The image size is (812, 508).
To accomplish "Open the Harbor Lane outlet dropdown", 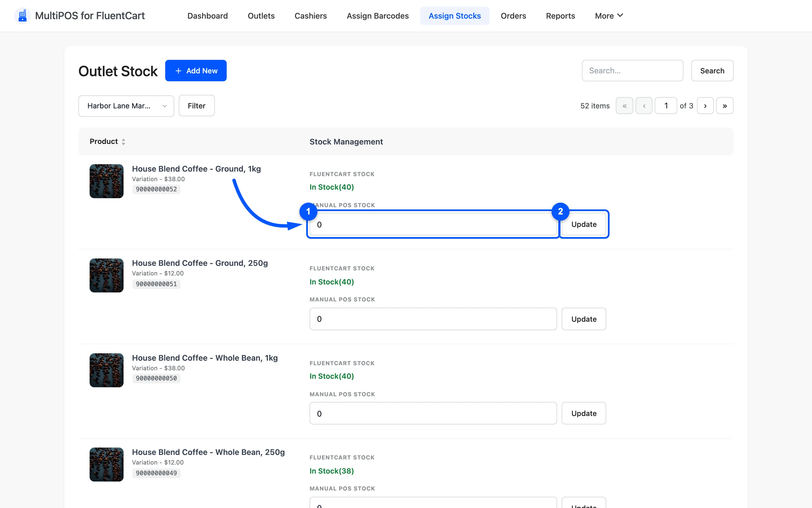I will [x=126, y=106].
